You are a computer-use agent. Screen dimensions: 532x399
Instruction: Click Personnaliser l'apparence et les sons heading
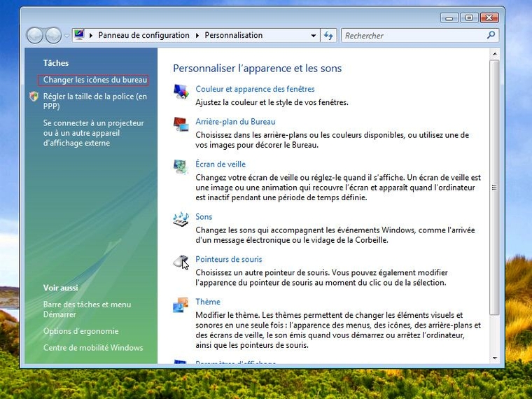(257, 68)
